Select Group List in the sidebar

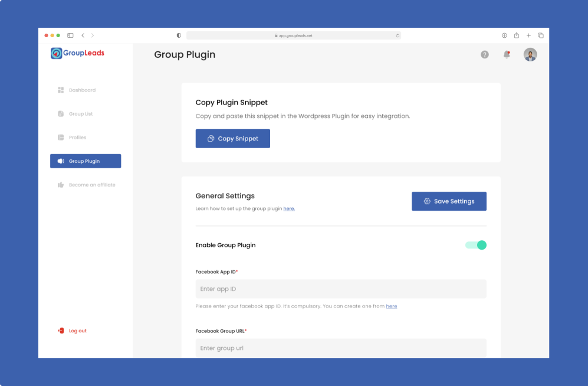81,114
